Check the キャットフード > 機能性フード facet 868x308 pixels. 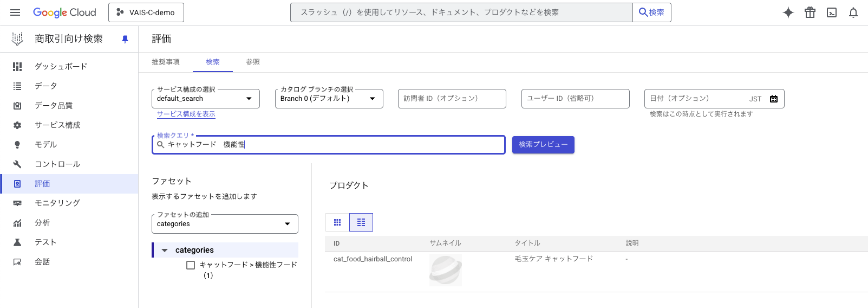tap(191, 265)
